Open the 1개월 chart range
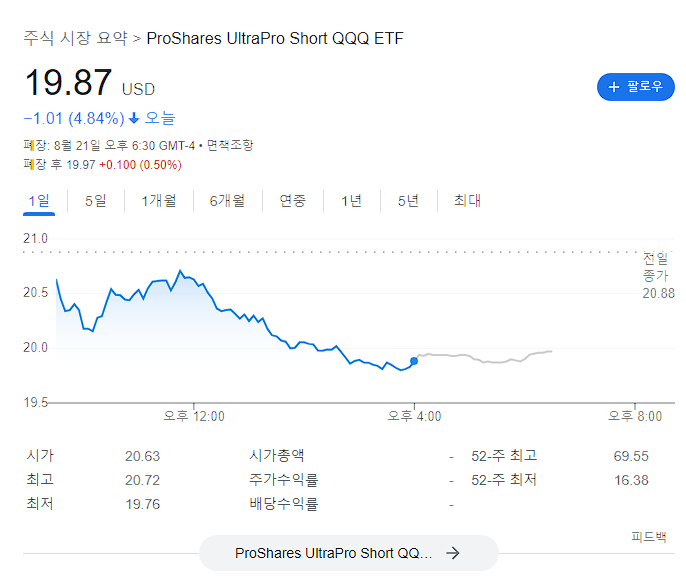 pyautogui.click(x=158, y=201)
